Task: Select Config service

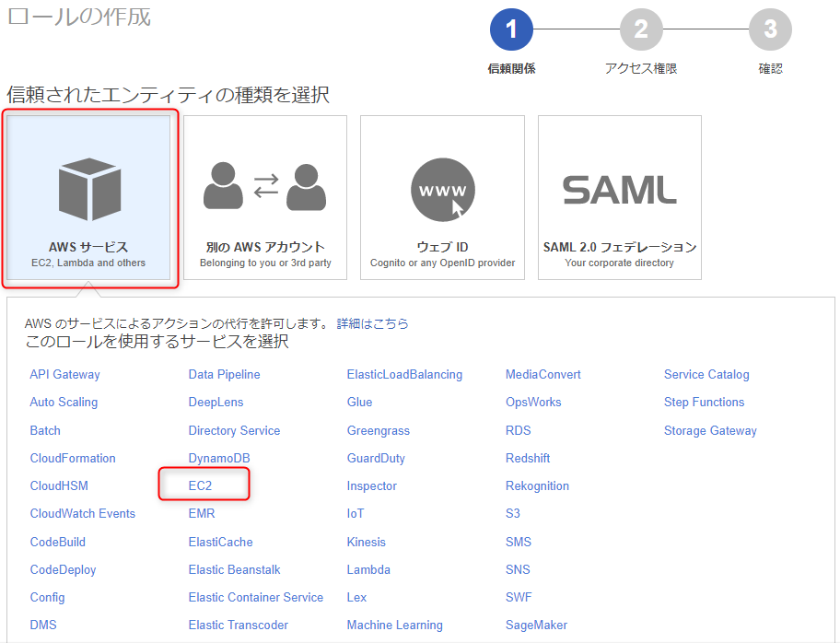Action: coord(47,598)
